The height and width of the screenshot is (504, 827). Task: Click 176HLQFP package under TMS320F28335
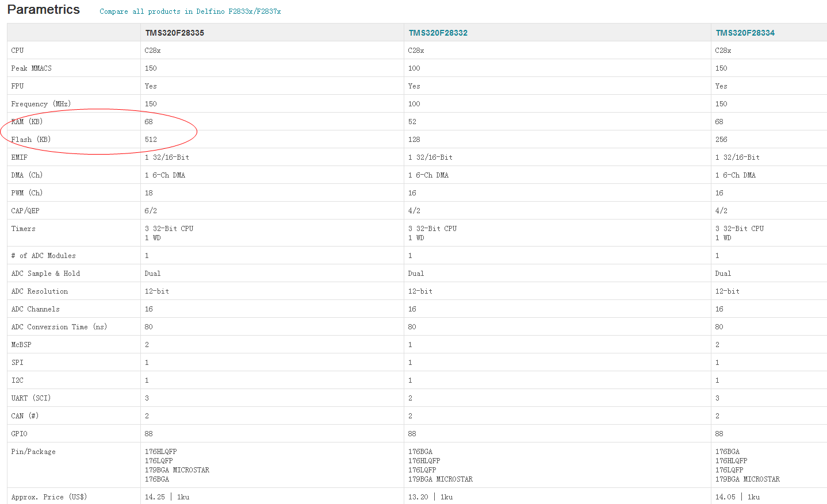pos(161,452)
